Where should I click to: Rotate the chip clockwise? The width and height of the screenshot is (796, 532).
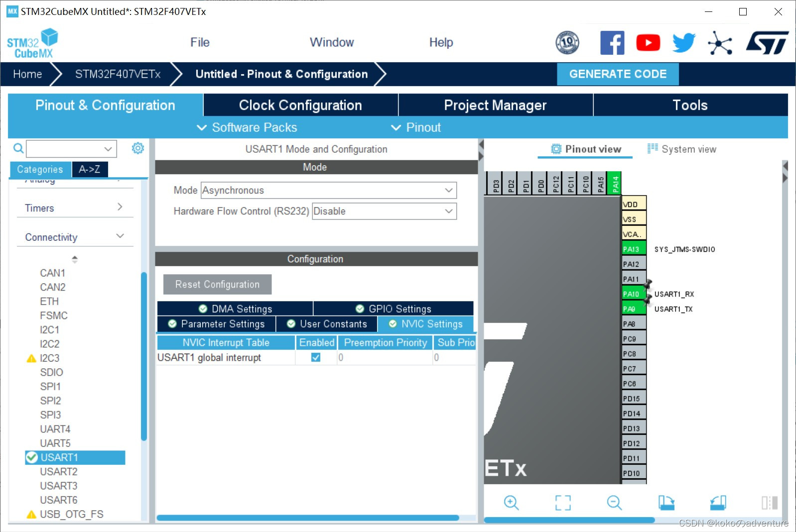[x=666, y=503]
